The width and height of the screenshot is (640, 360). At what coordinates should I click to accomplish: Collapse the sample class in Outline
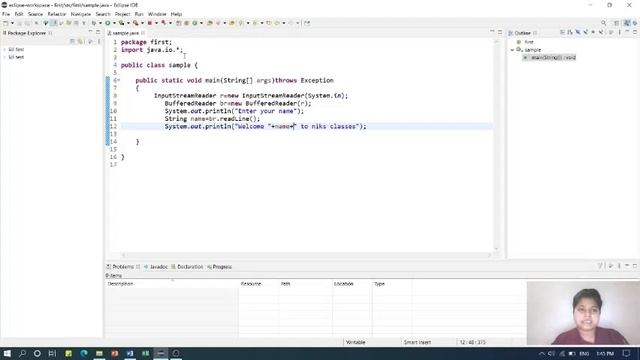tap(512, 50)
